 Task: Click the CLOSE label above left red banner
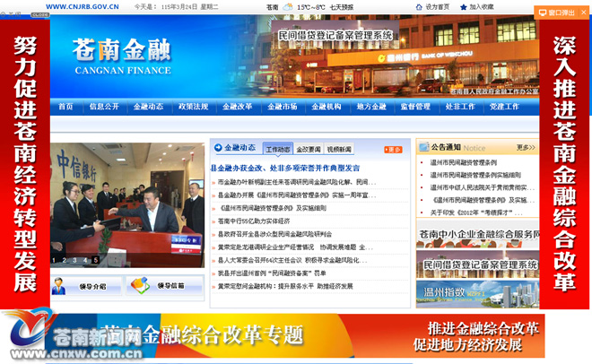coord(40,14)
